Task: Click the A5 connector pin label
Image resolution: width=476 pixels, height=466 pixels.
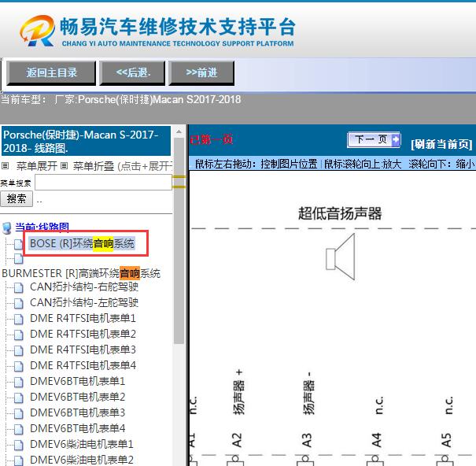Action: pyautogui.click(x=446, y=440)
